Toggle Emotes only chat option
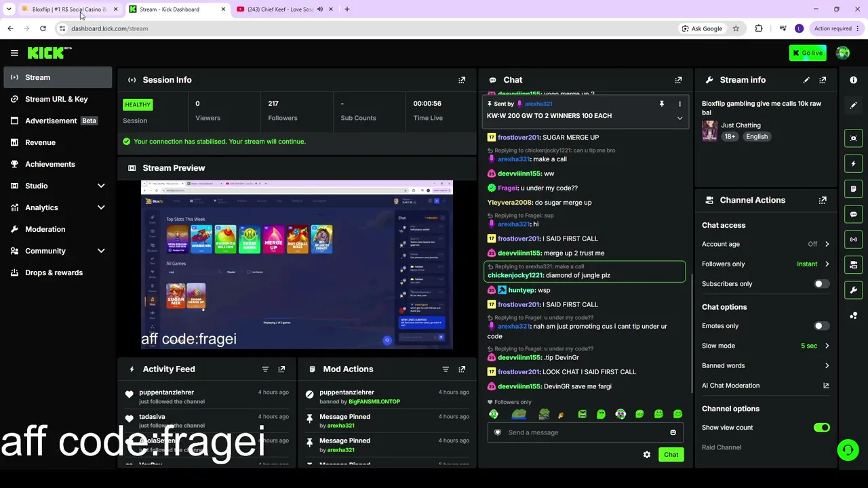This screenshot has width=868, height=488. coord(821,326)
